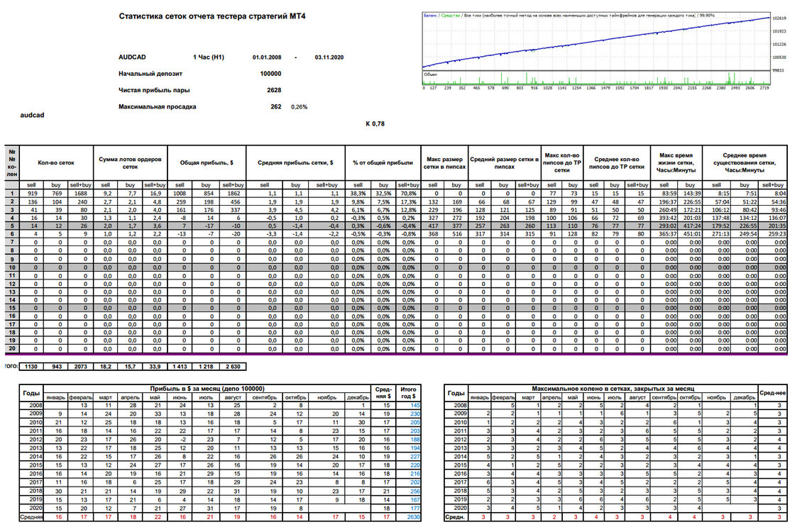The width and height of the screenshot is (802, 532).
Task: Select the start date '01.01.2008'
Action: 266,57
